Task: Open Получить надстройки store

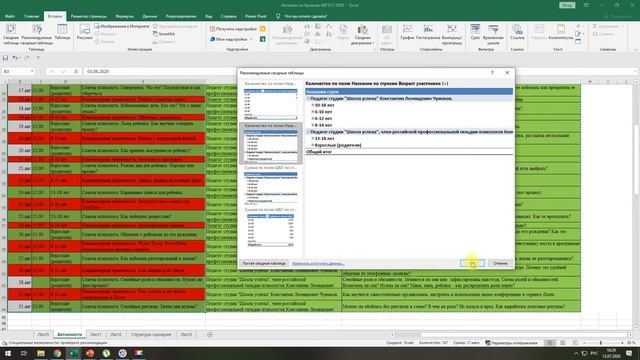Action: [233, 29]
